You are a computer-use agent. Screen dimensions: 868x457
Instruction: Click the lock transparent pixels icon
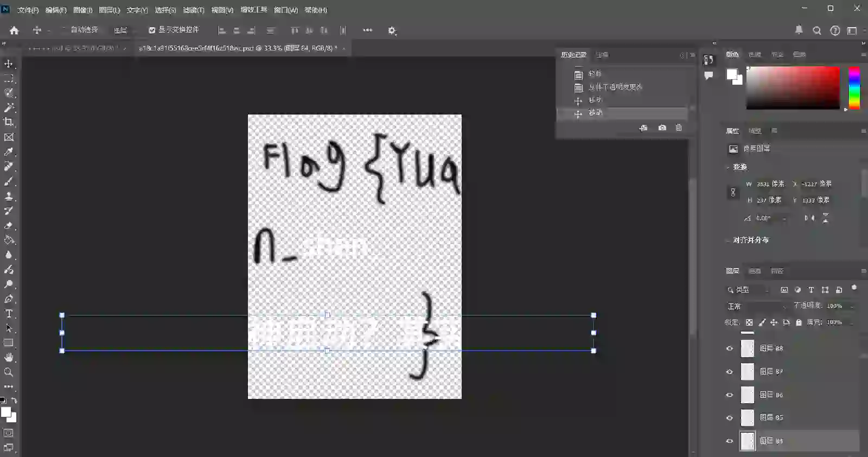point(749,322)
